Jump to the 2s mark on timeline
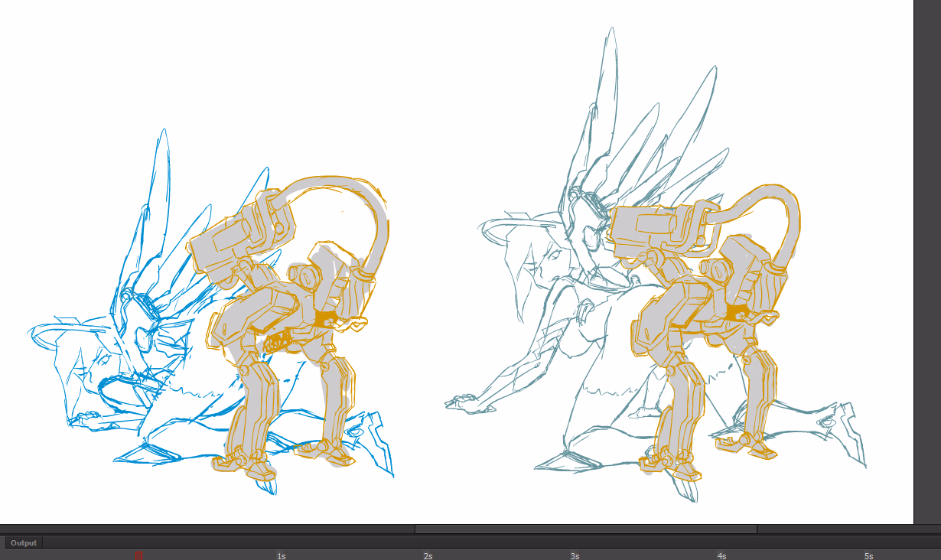Screen dimensions: 941x560 (428, 555)
